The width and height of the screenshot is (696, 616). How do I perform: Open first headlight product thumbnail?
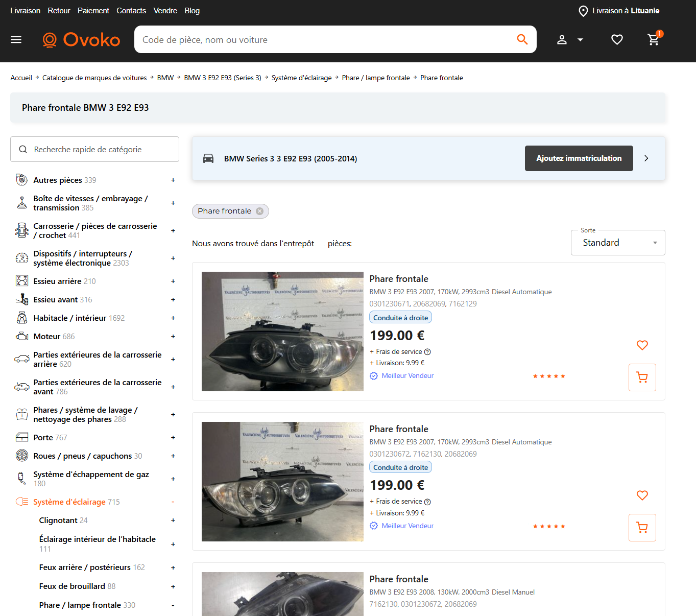282,331
